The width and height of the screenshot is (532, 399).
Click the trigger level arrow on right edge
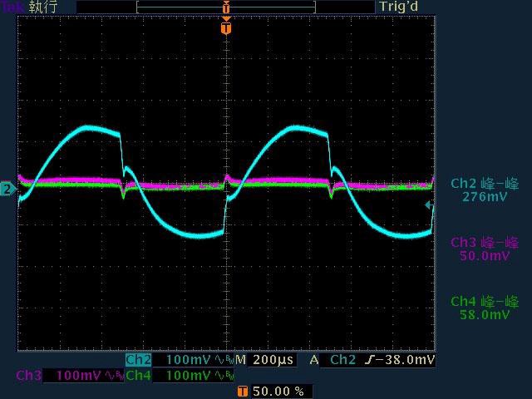[429, 204]
